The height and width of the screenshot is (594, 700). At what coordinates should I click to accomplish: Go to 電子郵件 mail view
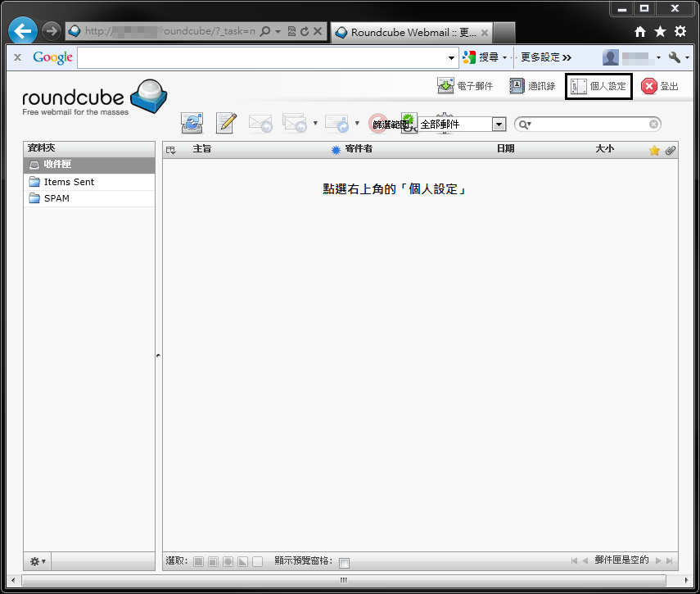click(x=465, y=86)
